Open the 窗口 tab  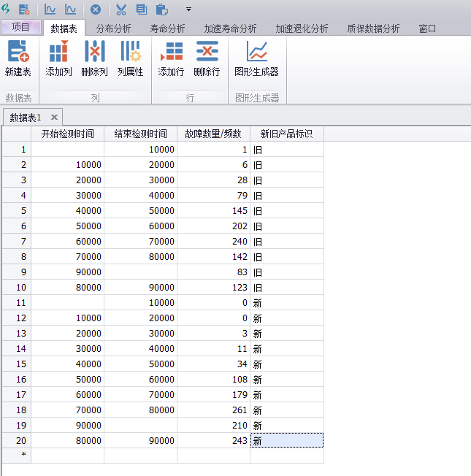[x=427, y=28]
